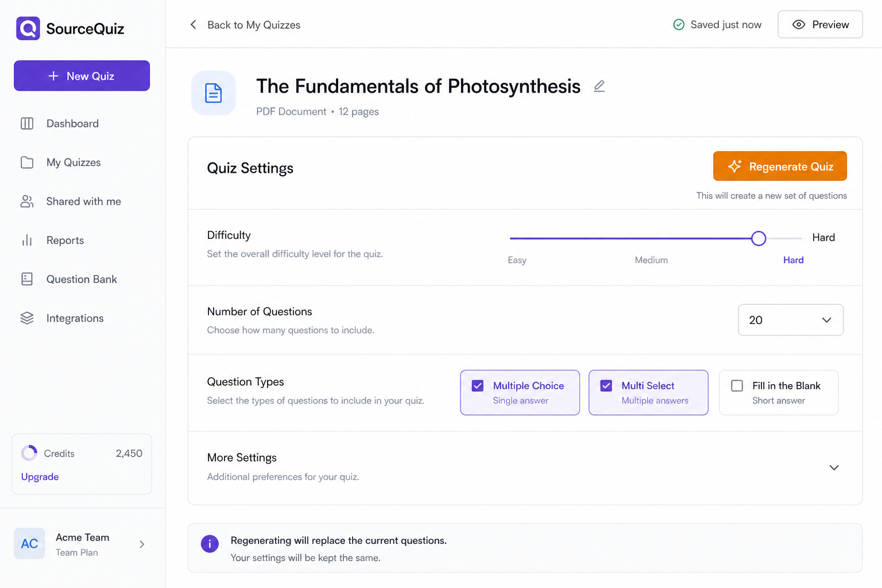Screen dimensions: 882x588
Task: Click the My Quizzes folder icon
Action: [27, 163]
